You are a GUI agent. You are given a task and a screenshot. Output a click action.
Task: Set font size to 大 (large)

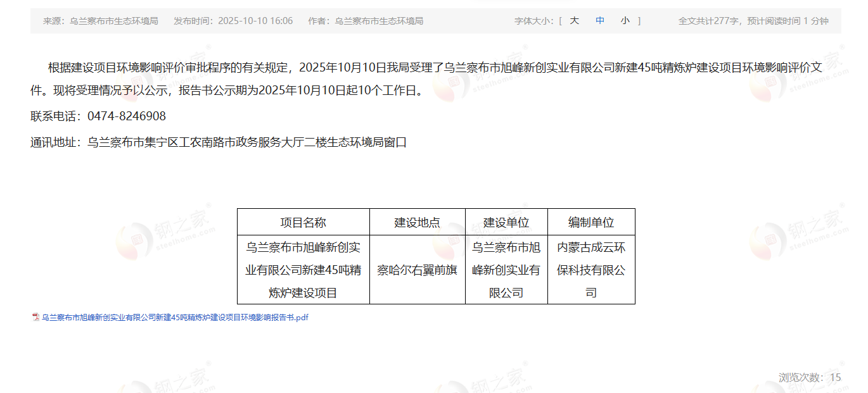pos(574,21)
